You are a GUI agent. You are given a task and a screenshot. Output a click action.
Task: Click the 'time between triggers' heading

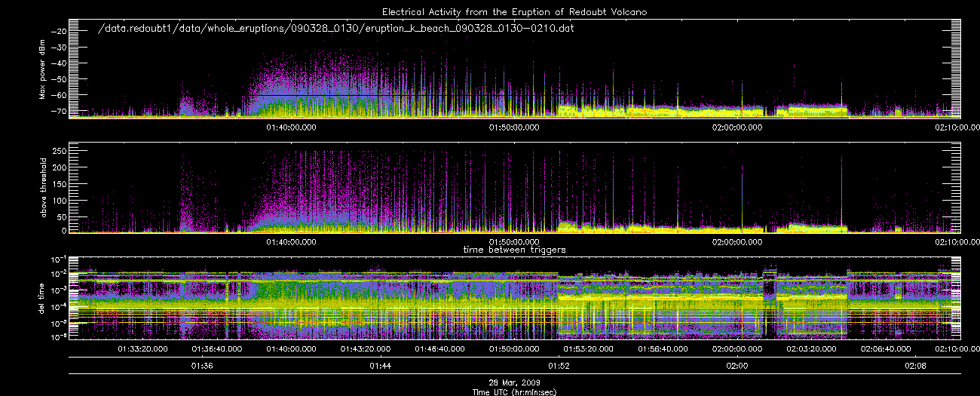pyautogui.click(x=514, y=249)
